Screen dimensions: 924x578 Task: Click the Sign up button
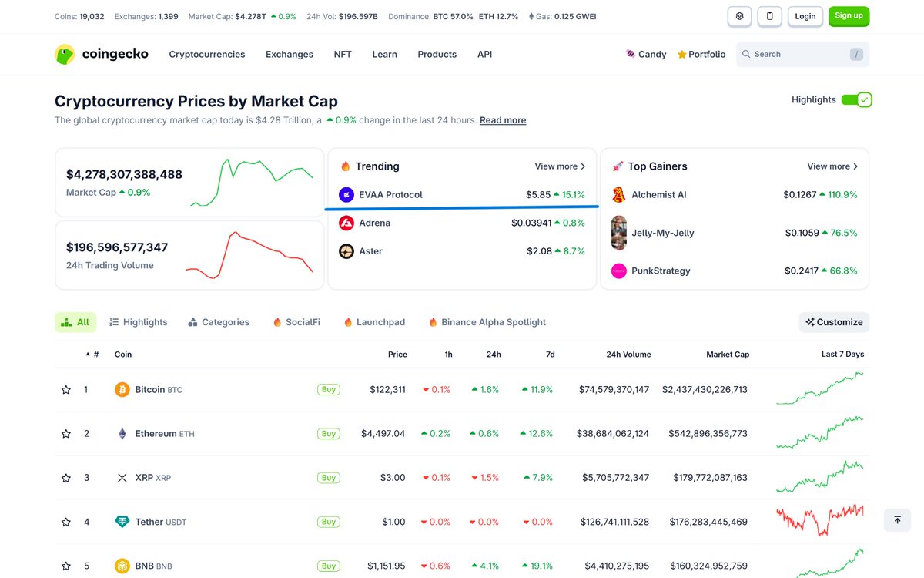pyautogui.click(x=849, y=16)
